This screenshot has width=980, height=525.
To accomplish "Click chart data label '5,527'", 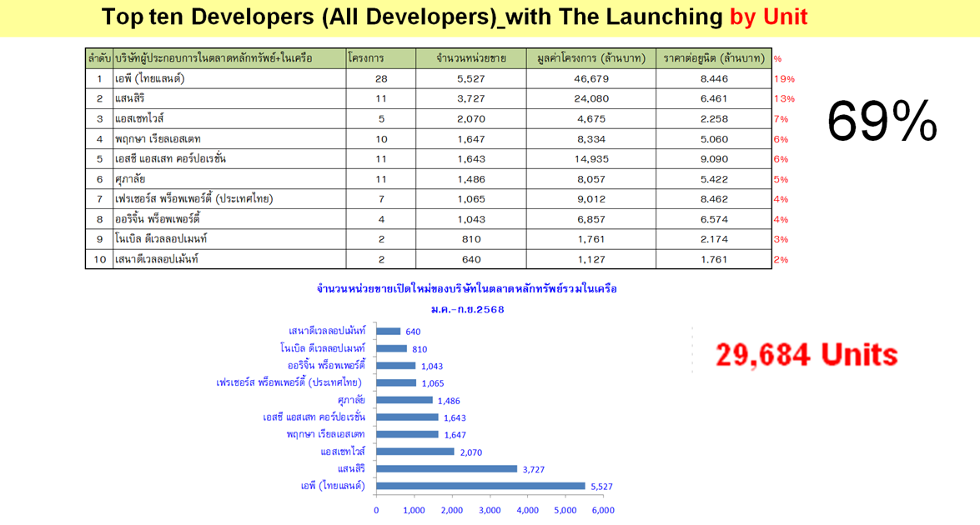I will (601, 487).
